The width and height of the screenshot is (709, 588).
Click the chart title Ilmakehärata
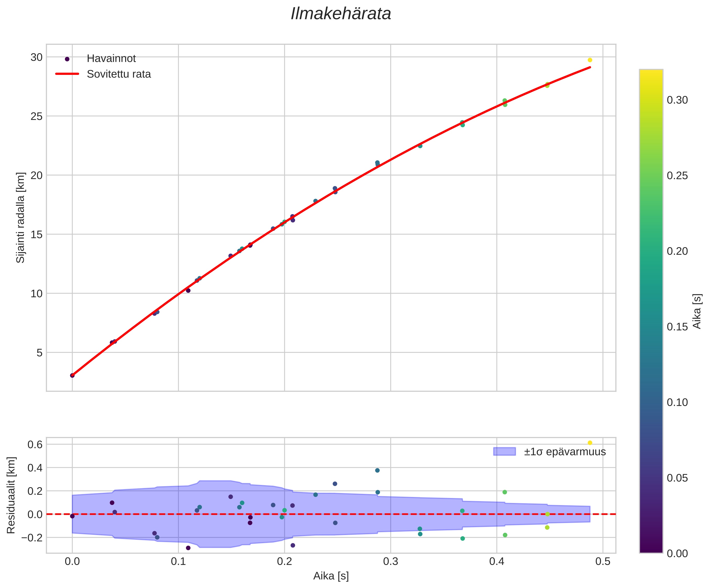(x=341, y=14)
